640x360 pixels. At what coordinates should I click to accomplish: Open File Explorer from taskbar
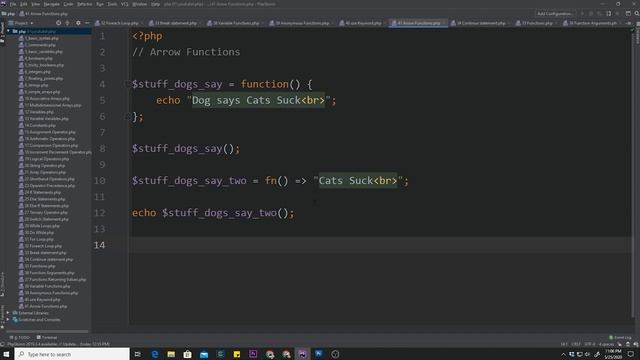(171, 354)
